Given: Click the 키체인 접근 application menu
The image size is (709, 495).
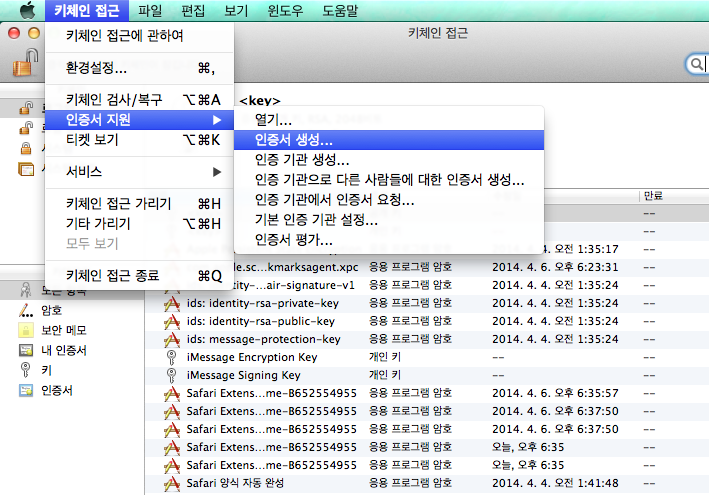Looking at the screenshot, I should [87, 10].
